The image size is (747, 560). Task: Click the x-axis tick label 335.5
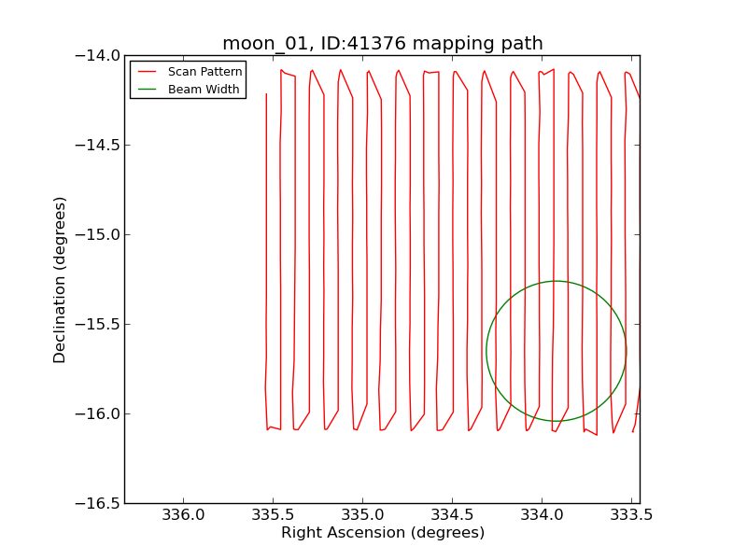(273, 515)
